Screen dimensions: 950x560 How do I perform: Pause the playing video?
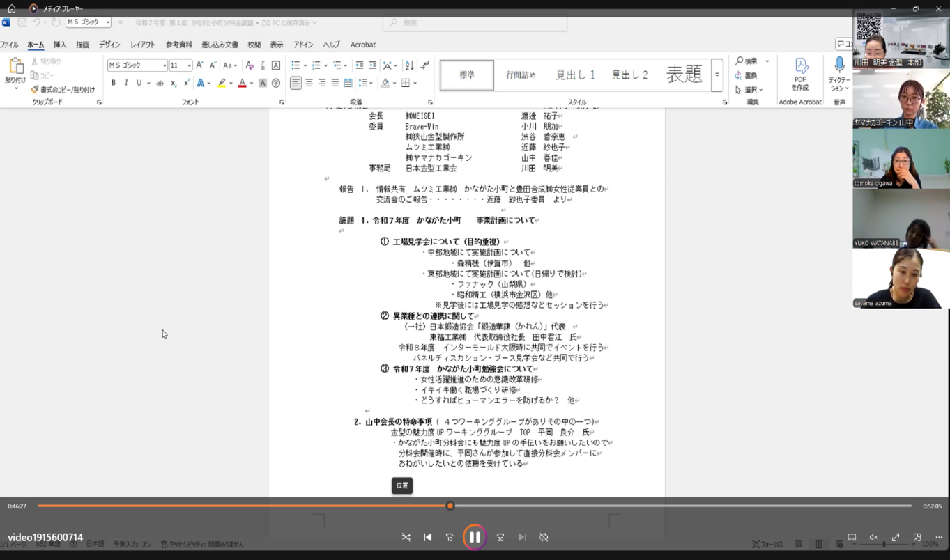tap(474, 537)
